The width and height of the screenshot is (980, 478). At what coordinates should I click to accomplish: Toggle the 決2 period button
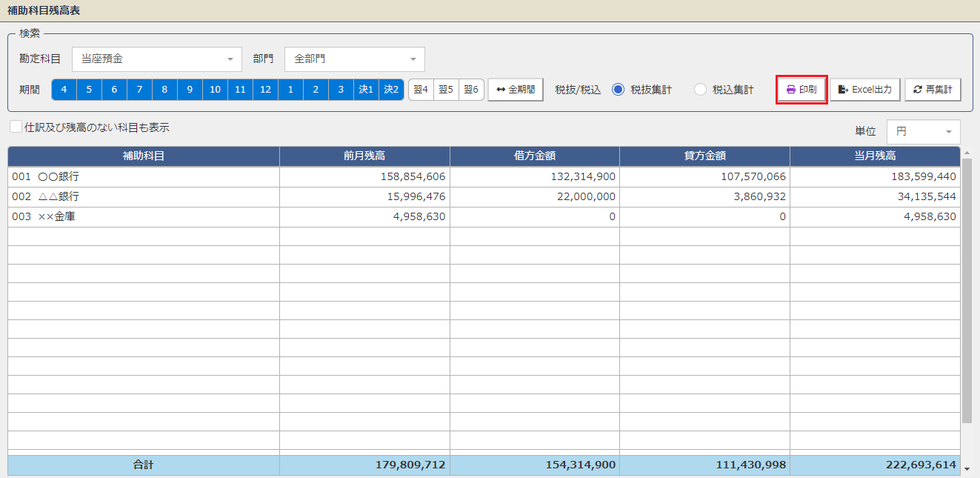click(391, 90)
